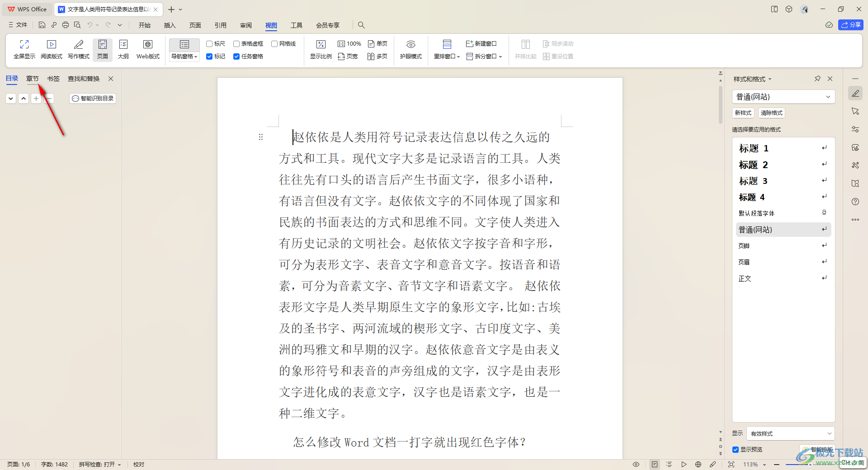Open the search icon in ribbon tabs
Viewport: 868px width, 470px height.
361,25
